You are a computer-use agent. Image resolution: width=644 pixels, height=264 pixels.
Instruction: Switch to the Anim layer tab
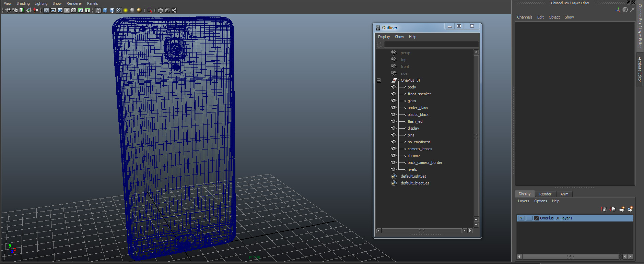pos(564,194)
